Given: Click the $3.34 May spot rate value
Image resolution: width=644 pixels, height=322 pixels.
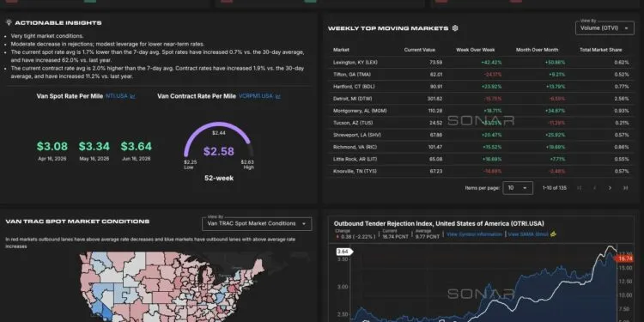Looking at the screenshot, I should [x=94, y=146].
